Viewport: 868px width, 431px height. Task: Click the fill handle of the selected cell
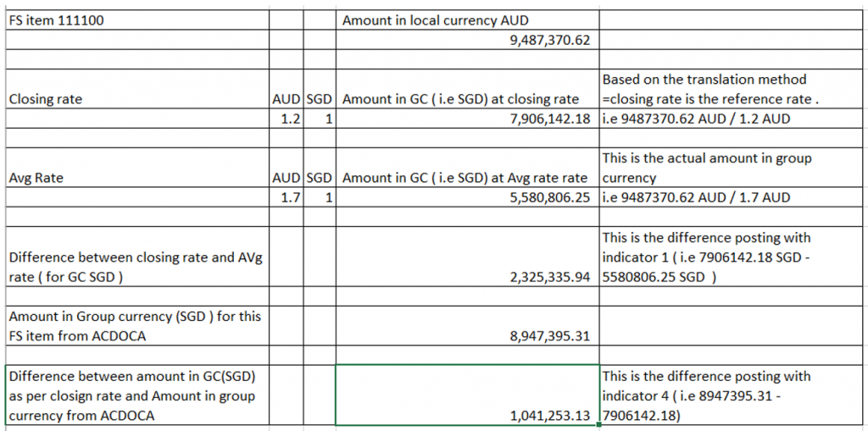[599, 425]
